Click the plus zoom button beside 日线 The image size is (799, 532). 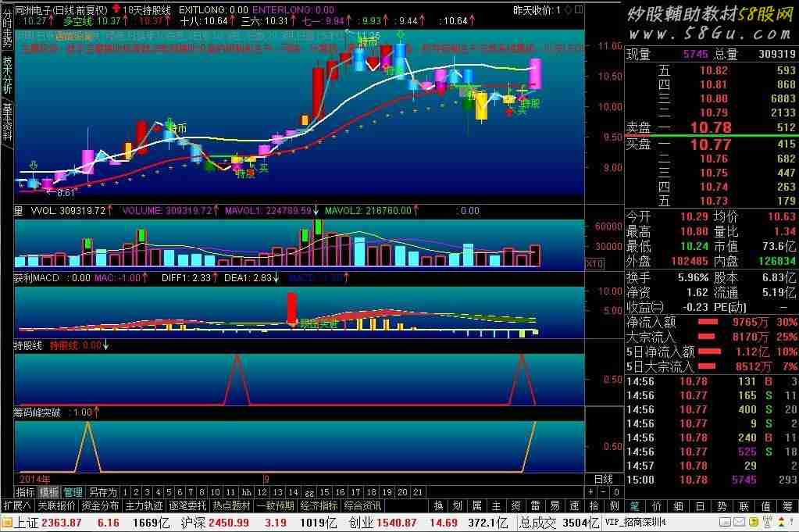pos(590,492)
